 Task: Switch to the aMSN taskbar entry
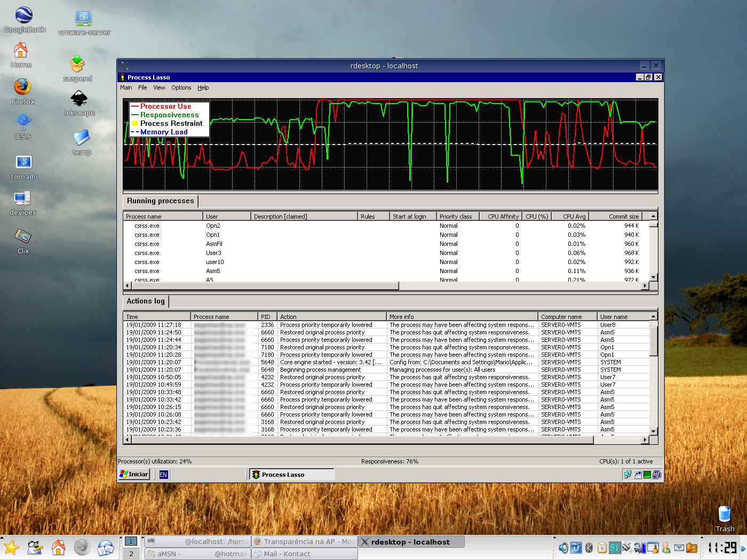pyautogui.click(x=197, y=554)
